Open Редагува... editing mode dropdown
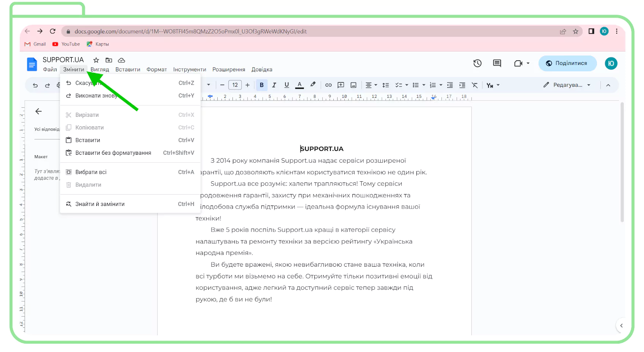 pos(567,85)
